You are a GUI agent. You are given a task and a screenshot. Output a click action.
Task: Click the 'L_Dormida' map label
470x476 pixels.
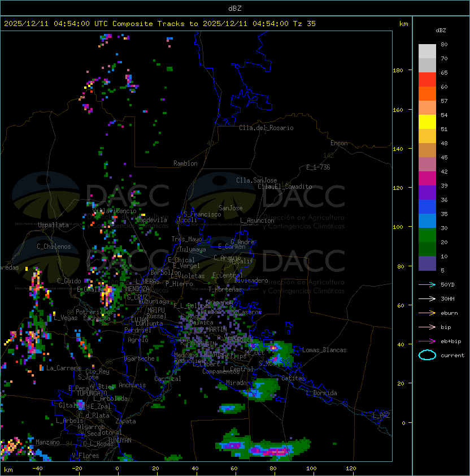tap(321, 393)
